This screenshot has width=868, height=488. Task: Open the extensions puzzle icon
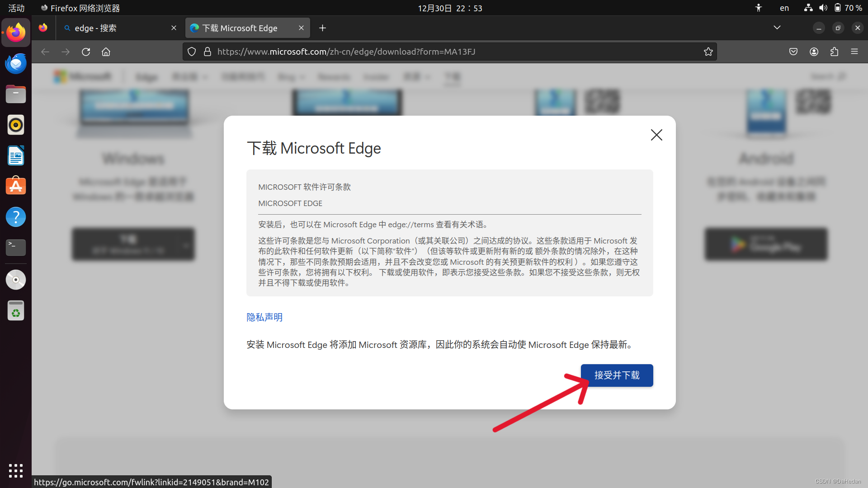click(x=834, y=52)
